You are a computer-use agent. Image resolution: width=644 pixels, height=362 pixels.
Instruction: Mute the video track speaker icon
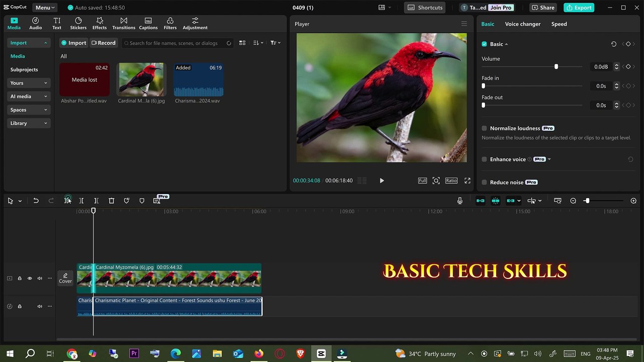(39, 278)
